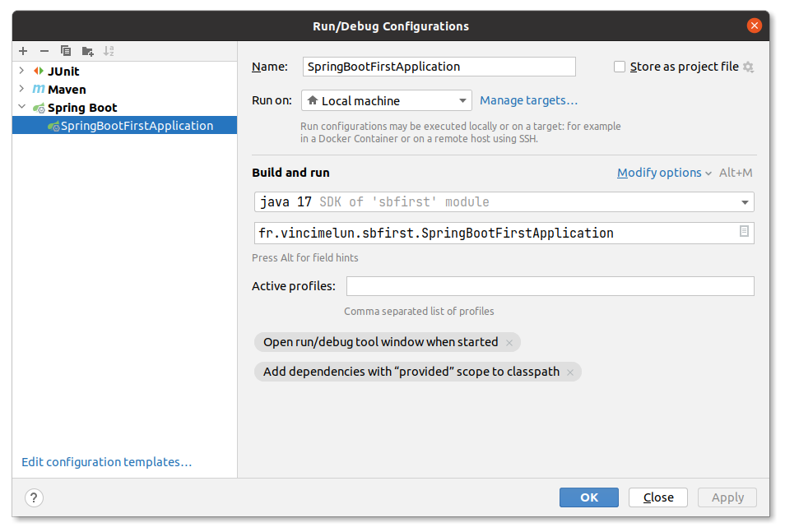Expand the JUnit tree node
This screenshot has height=532, width=785.
pyautogui.click(x=21, y=72)
